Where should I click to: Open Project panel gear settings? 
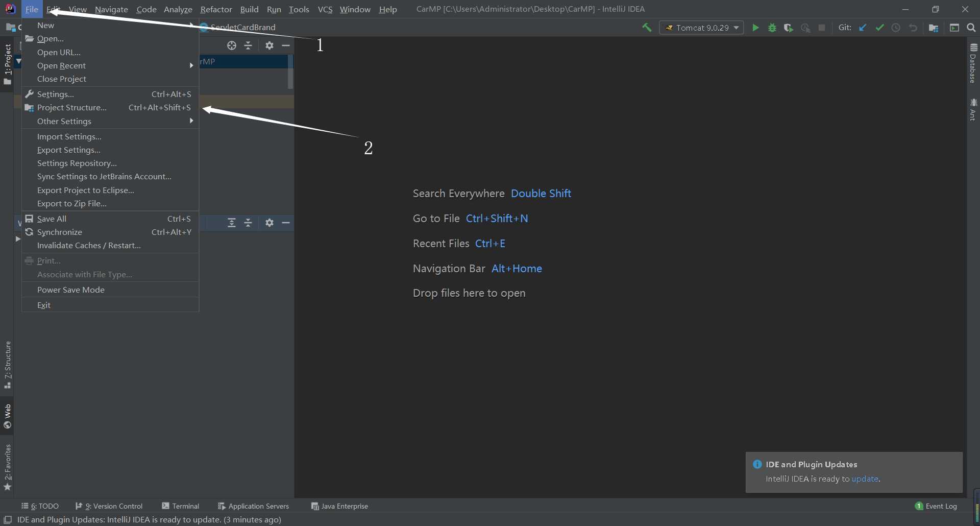269,45
